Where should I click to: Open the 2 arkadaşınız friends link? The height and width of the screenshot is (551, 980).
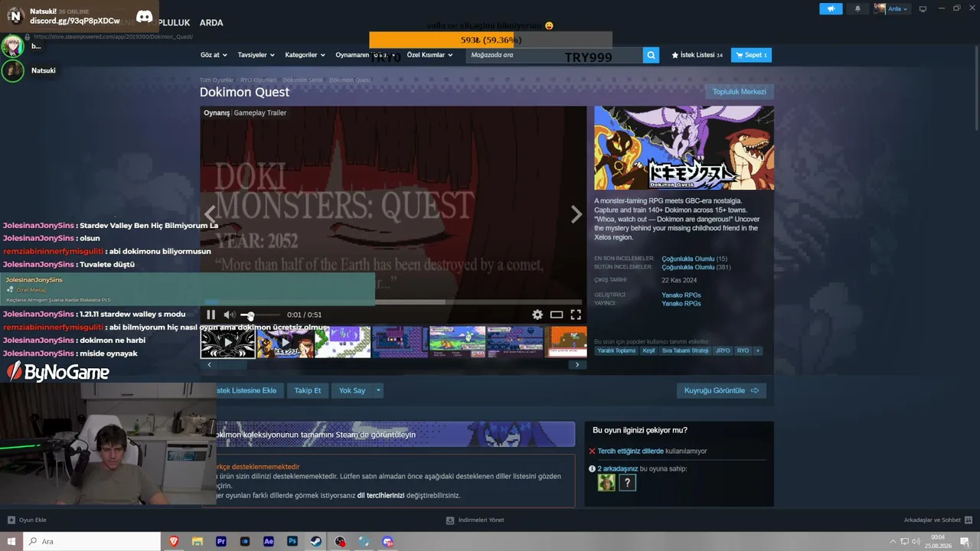coord(618,468)
